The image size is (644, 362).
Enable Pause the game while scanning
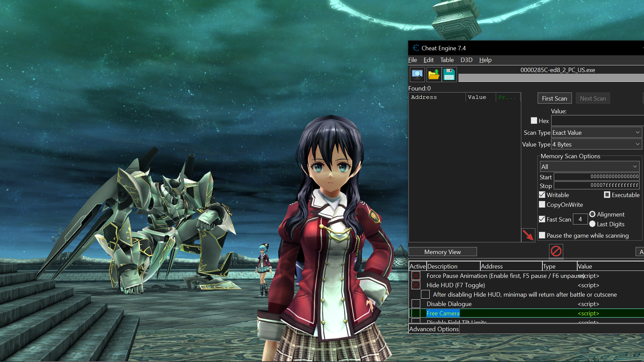(x=542, y=235)
